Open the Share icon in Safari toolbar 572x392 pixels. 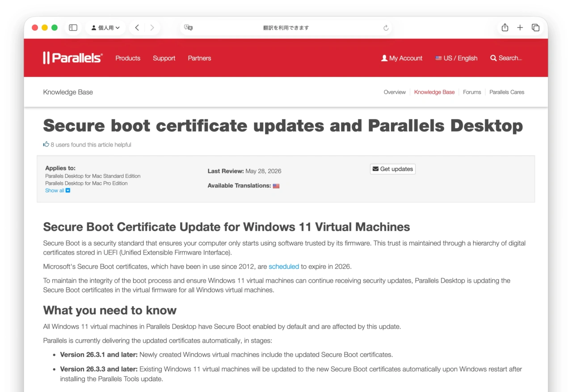(x=505, y=28)
